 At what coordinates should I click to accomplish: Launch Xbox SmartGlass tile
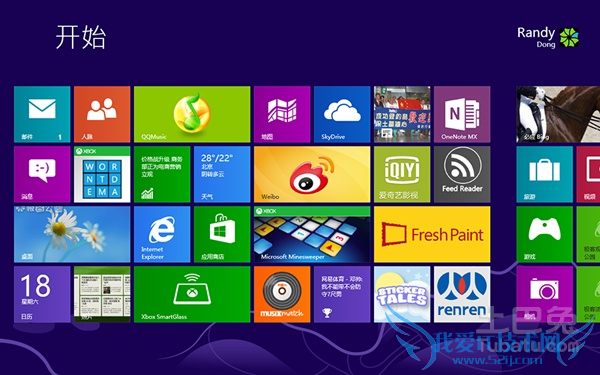coord(192,294)
